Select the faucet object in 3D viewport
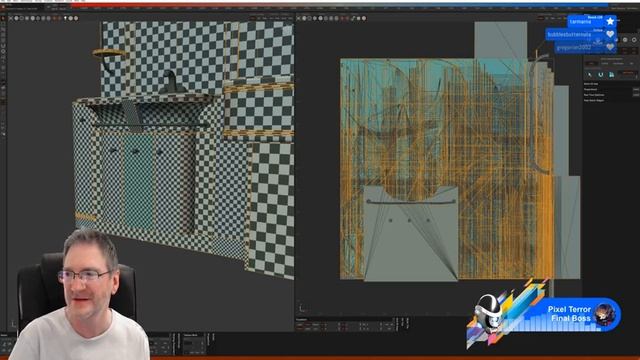 (x=172, y=82)
